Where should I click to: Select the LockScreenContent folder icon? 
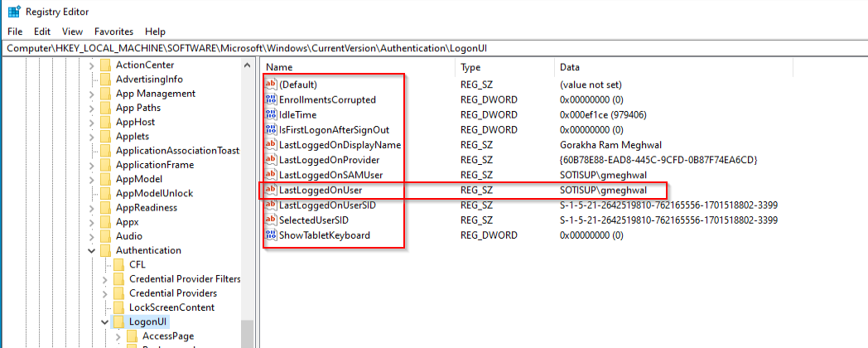[x=118, y=307]
